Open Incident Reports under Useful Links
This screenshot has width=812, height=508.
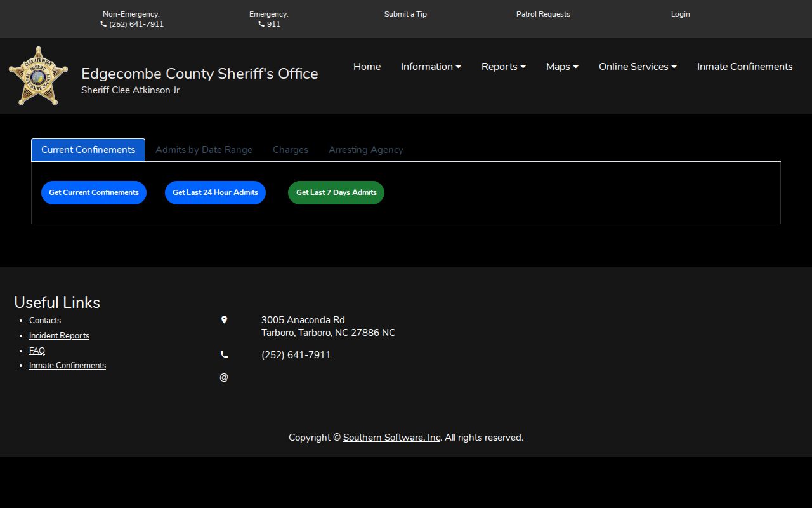click(59, 336)
